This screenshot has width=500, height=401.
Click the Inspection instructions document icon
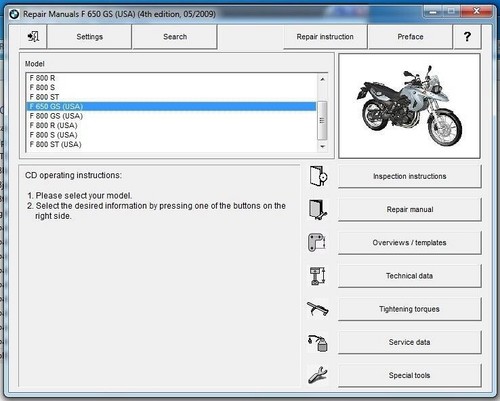318,176
